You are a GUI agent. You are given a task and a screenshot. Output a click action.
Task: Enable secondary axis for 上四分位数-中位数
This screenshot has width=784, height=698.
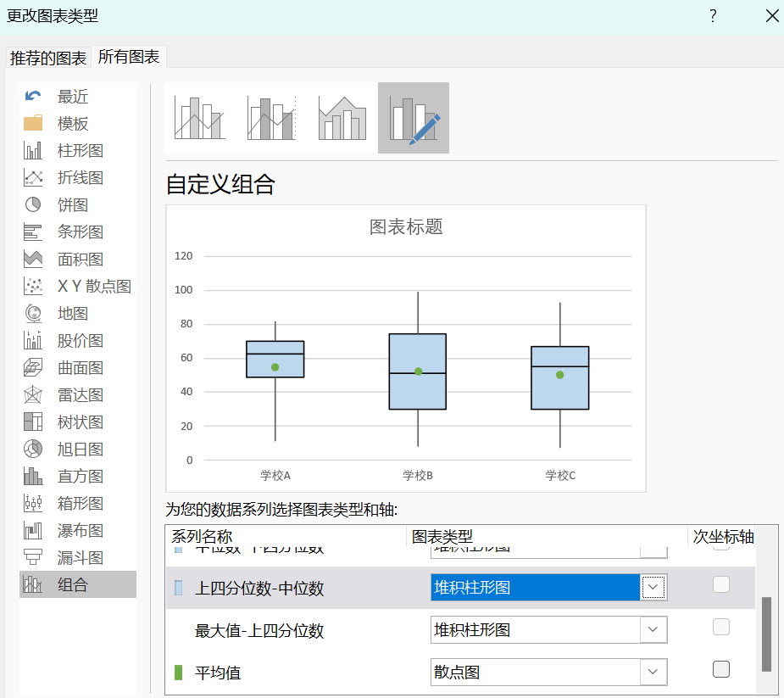coord(721,584)
